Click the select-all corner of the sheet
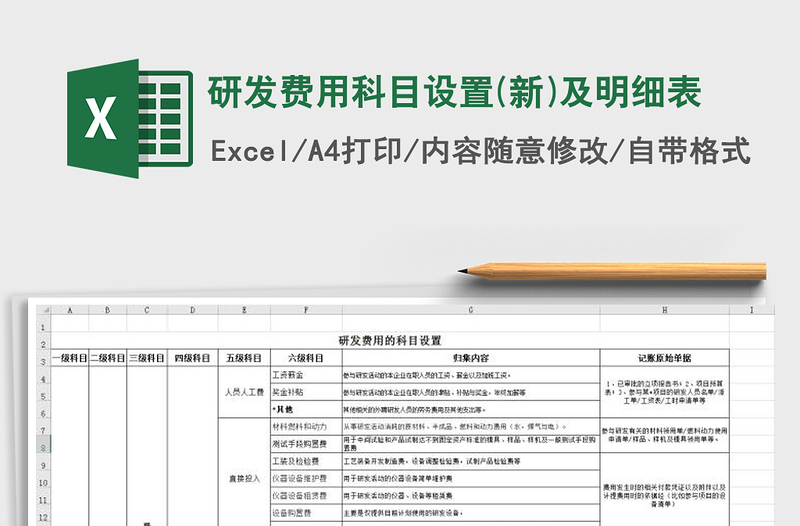Image resolution: width=800 pixels, height=526 pixels. [44, 310]
